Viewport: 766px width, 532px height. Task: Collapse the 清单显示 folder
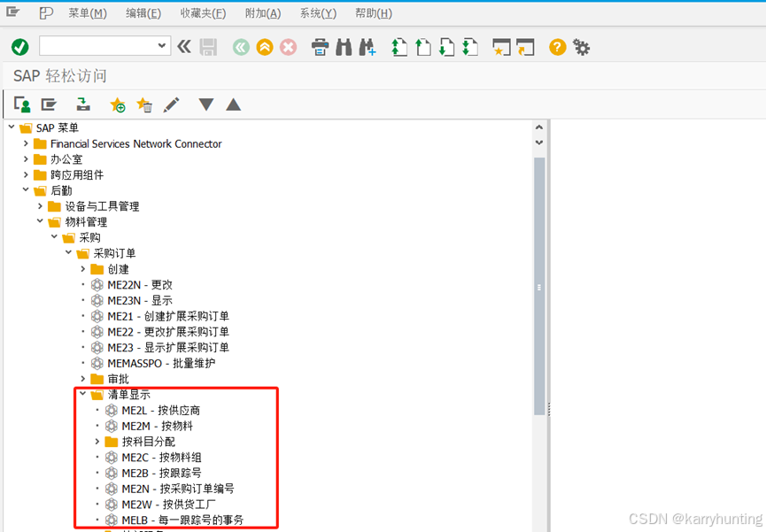coord(82,394)
